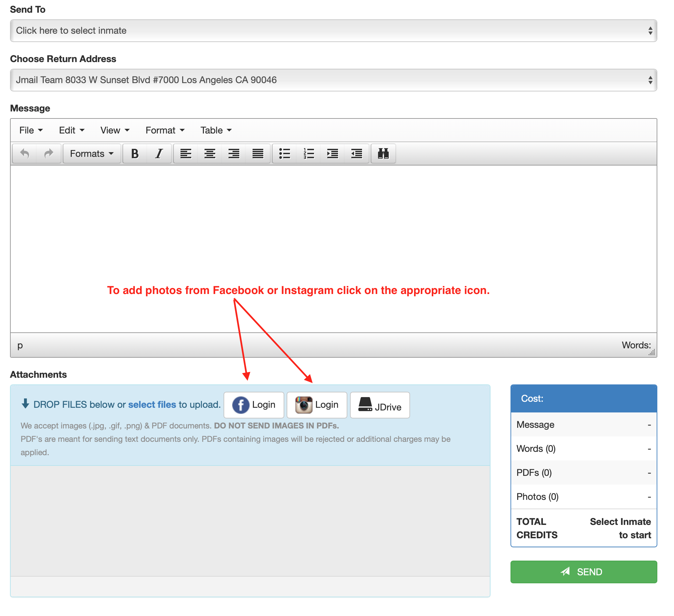Expand the Formats dropdown
Screen dimensions: 674x616
pos(92,154)
